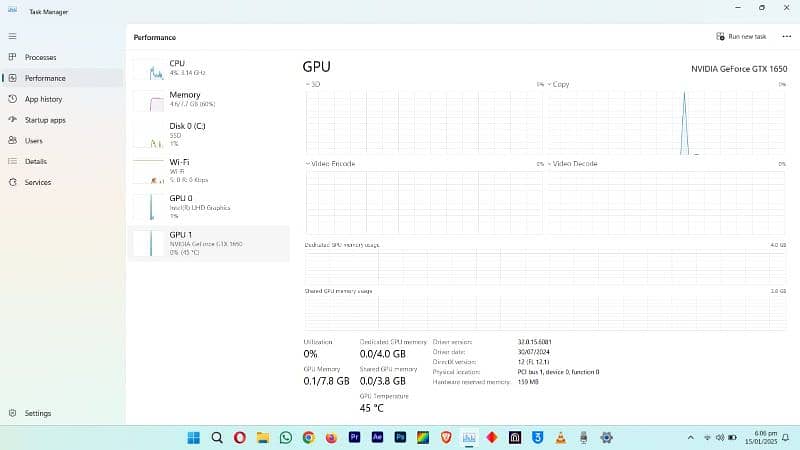Click the Windows Start button on taskbar
This screenshot has width=800, height=450.
point(193,437)
